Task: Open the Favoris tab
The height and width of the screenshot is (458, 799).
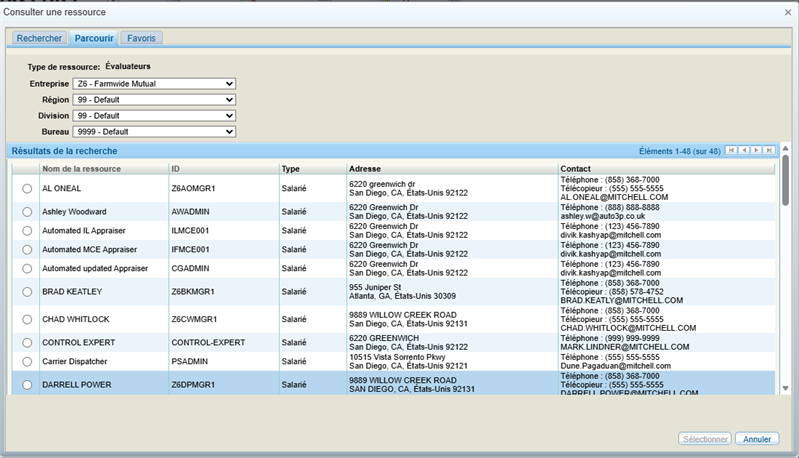Action: click(141, 38)
